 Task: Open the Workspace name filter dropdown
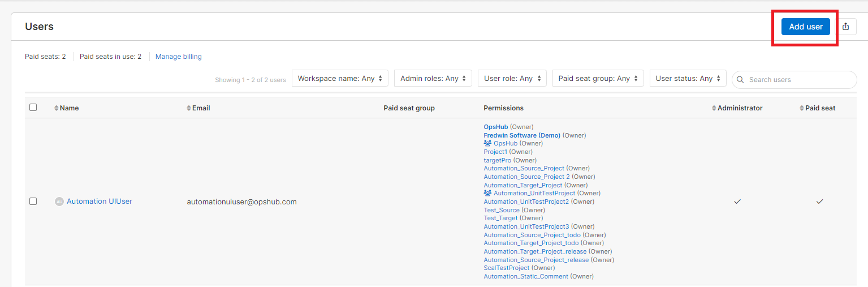340,79
